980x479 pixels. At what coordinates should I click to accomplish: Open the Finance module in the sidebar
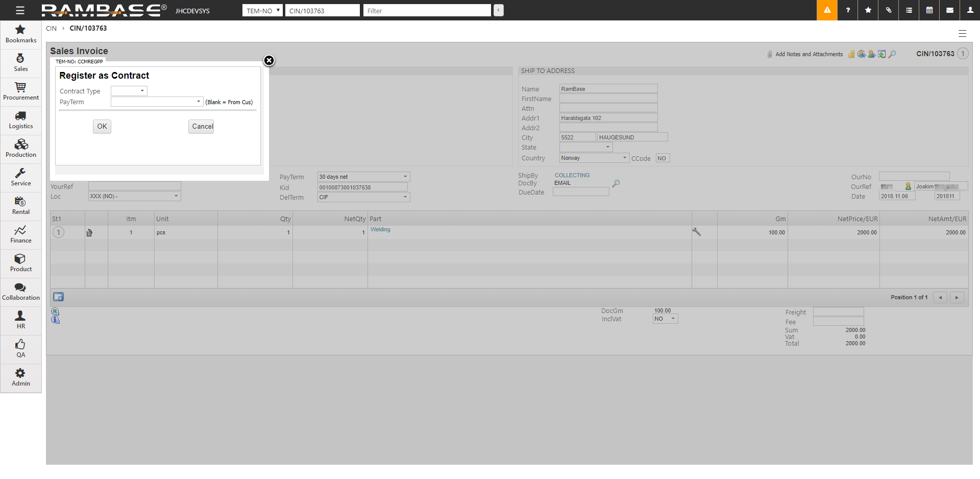pos(21,235)
